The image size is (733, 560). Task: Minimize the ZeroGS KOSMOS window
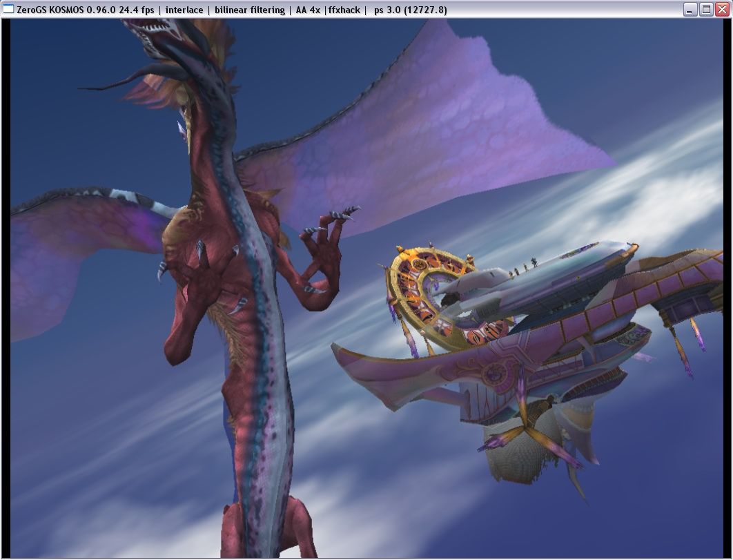(690, 10)
